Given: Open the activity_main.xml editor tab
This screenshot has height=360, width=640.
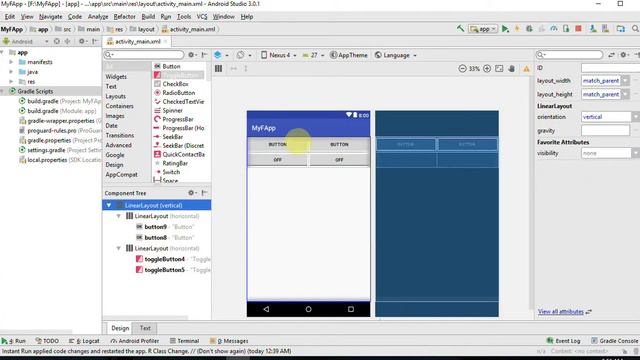Looking at the screenshot, I should 138,41.
